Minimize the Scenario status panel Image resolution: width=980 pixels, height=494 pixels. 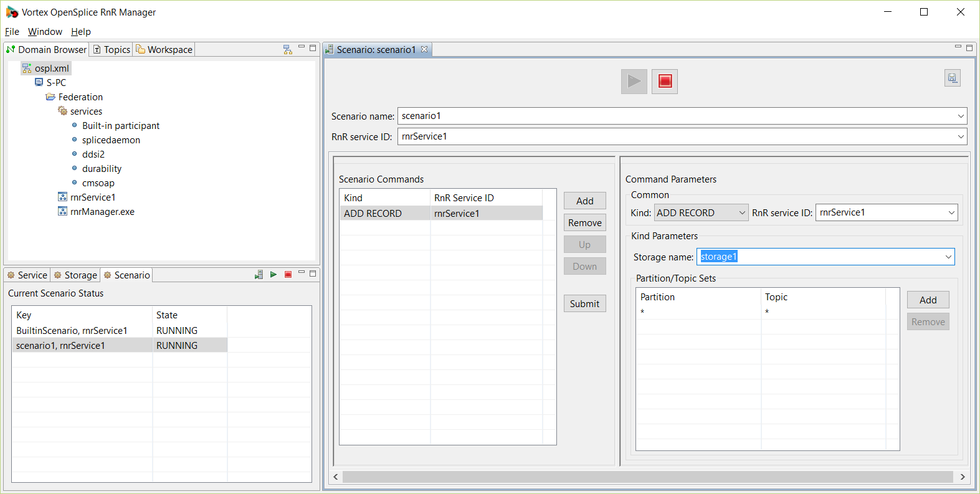click(302, 273)
